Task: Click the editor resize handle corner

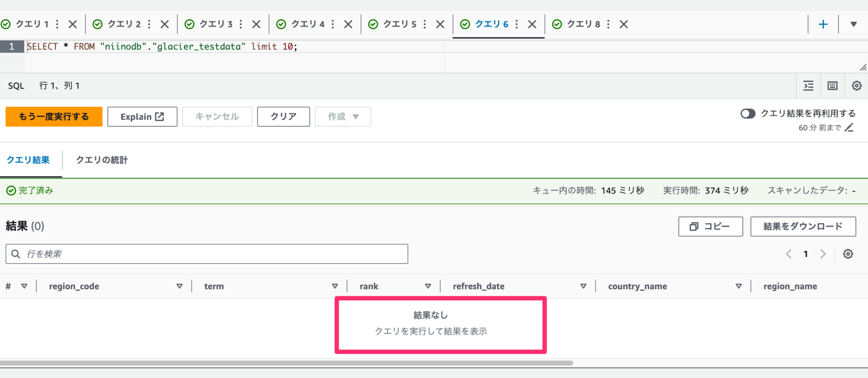Action: [x=863, y=67]
